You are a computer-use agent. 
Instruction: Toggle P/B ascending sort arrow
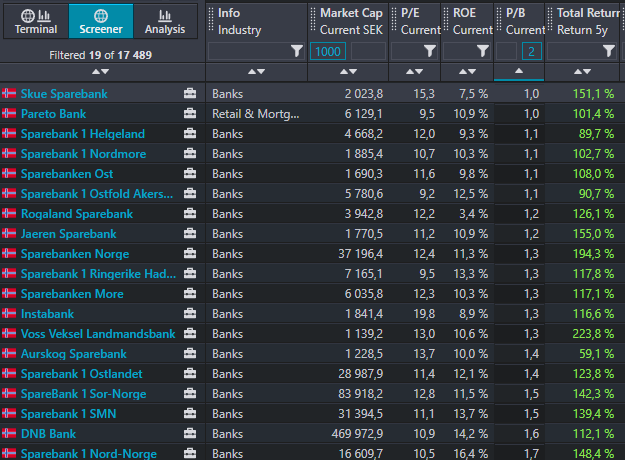click(519, 71)
